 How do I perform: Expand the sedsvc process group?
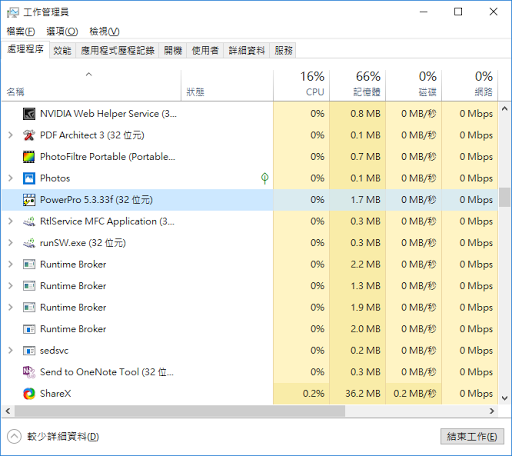click(10, 351)
